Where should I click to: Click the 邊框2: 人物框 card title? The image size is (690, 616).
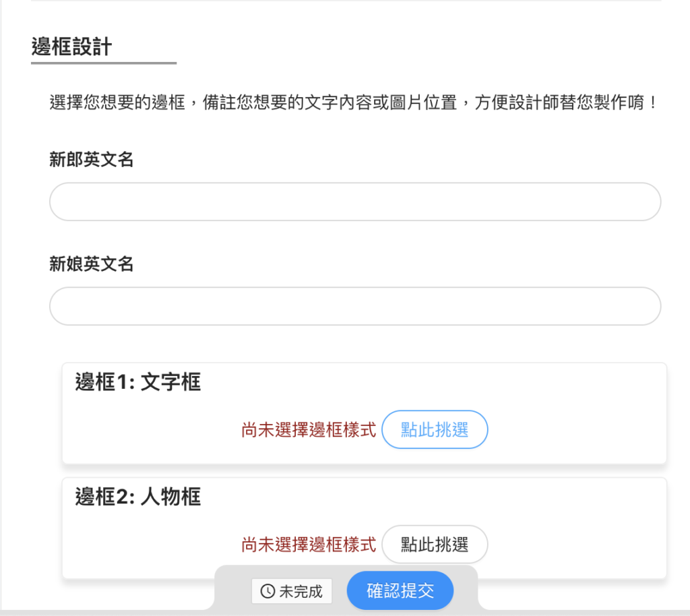click(x=137, y=496)
